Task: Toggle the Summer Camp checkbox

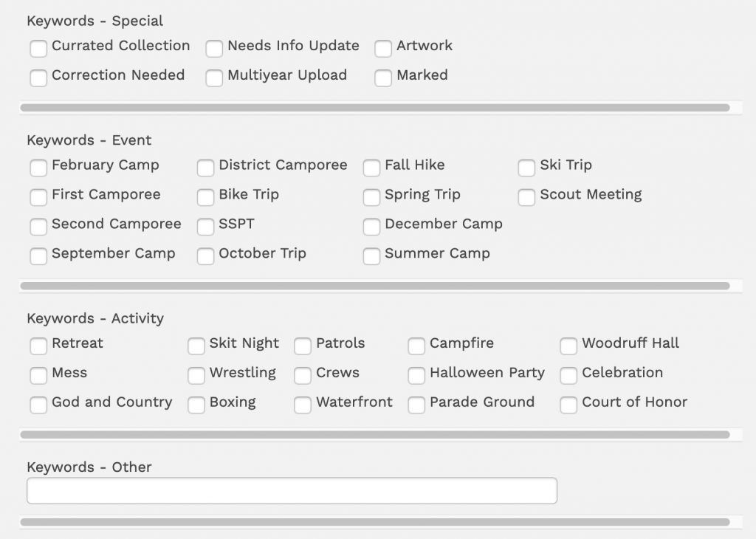Action: [371, 257]
